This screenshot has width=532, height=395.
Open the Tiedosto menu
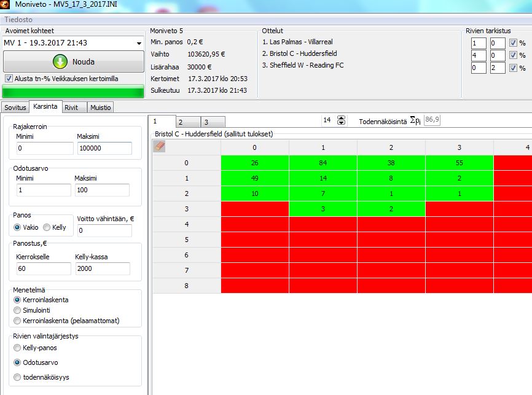point(18,20)
